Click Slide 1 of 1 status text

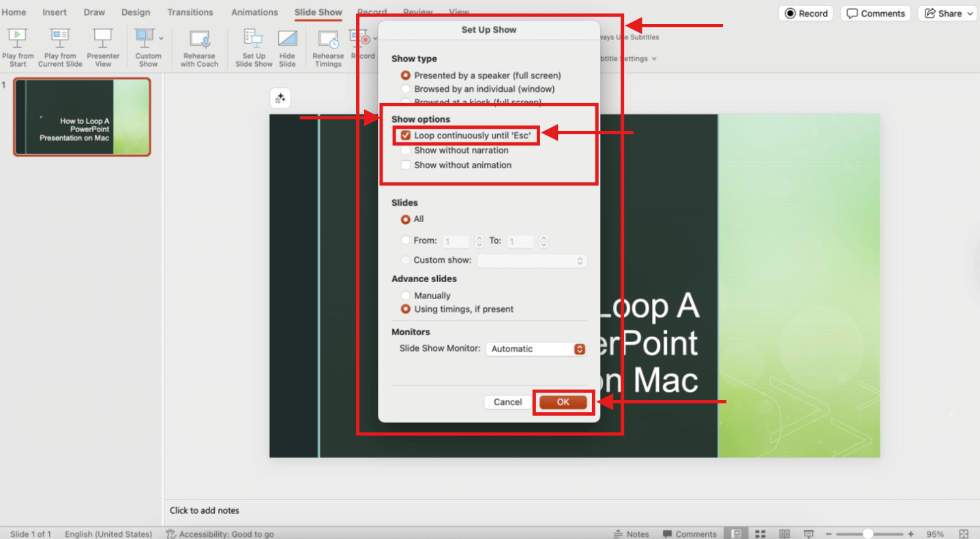(x=31, y=534)
